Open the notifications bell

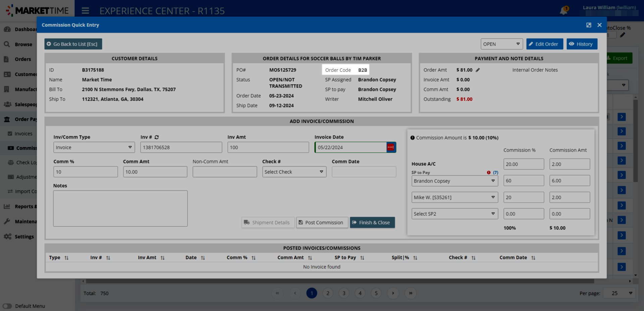[x=563, y=10]
